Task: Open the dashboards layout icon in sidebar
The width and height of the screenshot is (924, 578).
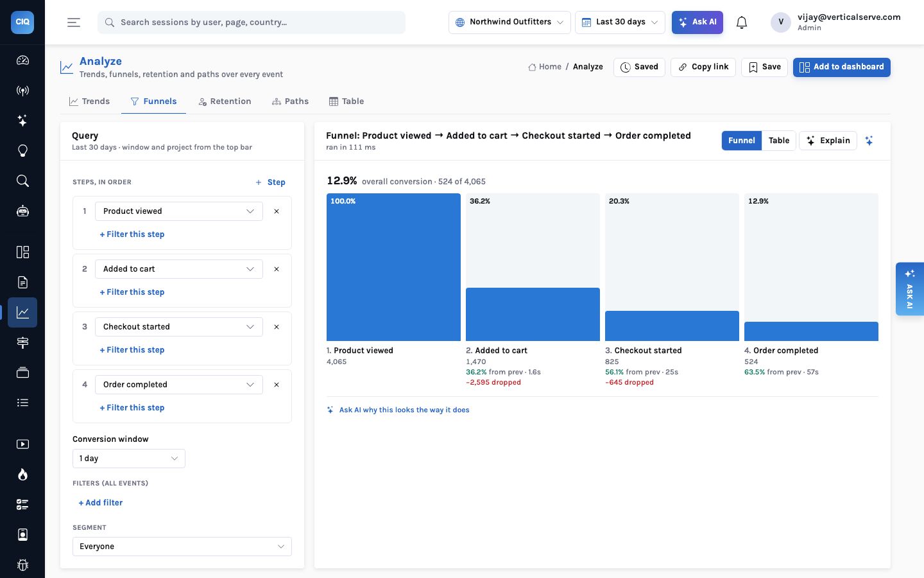Action: click(22, 252)
